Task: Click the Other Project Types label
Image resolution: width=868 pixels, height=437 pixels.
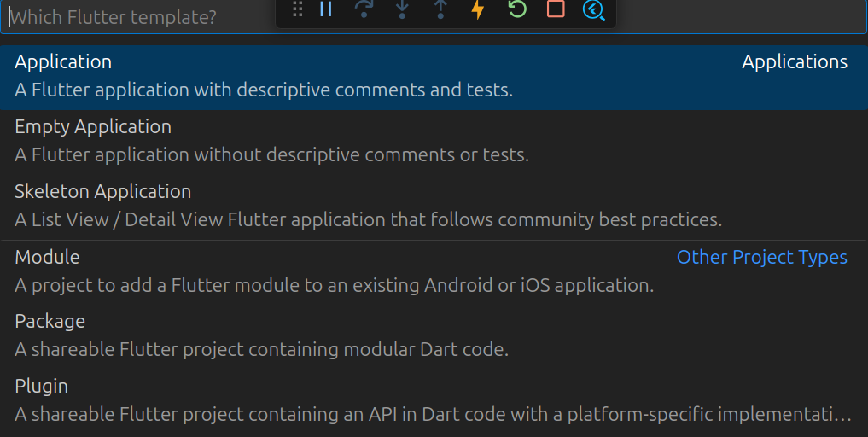Action: (x=761, y=258)
